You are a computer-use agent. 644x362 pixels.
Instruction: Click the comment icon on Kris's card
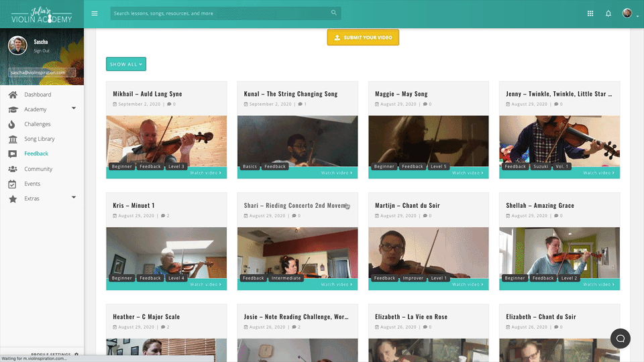pos(163,216)
